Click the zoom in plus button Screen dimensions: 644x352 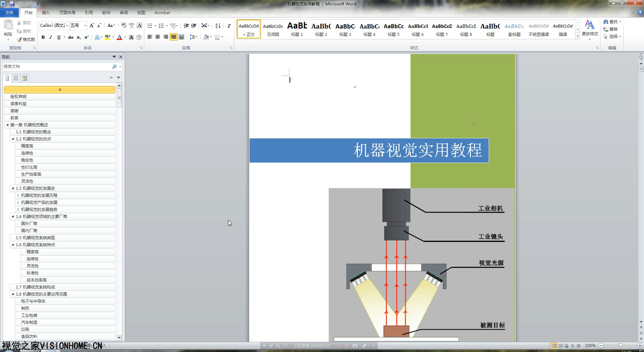coord(640,346)
